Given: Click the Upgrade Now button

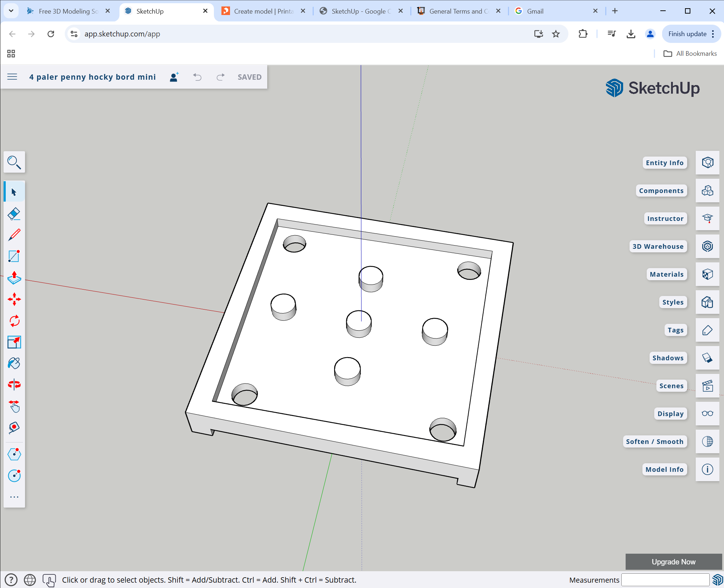Looking at the screenshot, I should tap(674, 562).
